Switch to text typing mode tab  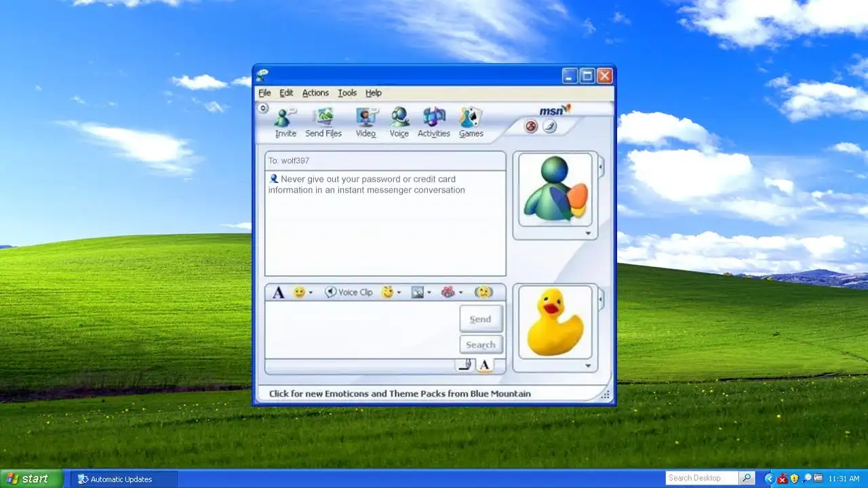click(x=484, y=365)
